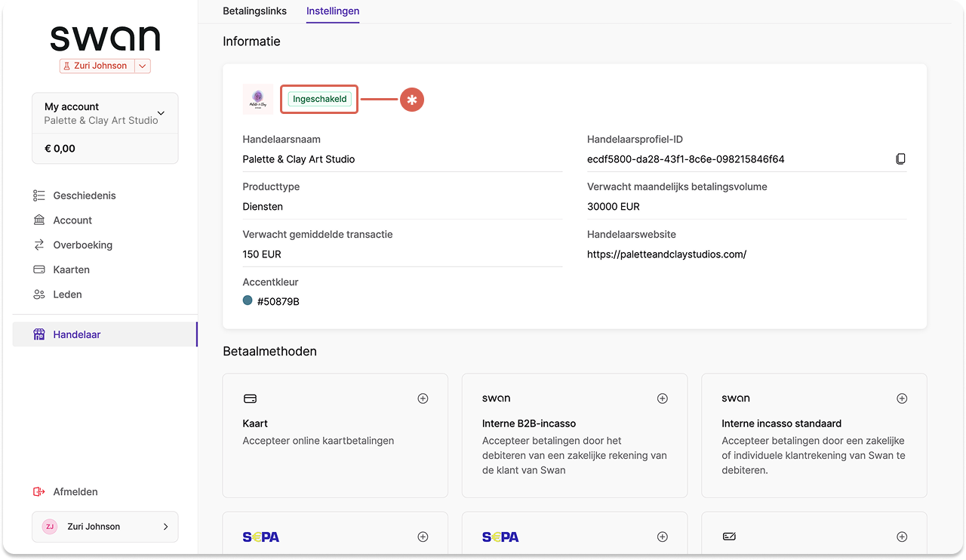Click plus icon on first SEPA card
The height and width of the screenshot is (560, 966).
423,537
